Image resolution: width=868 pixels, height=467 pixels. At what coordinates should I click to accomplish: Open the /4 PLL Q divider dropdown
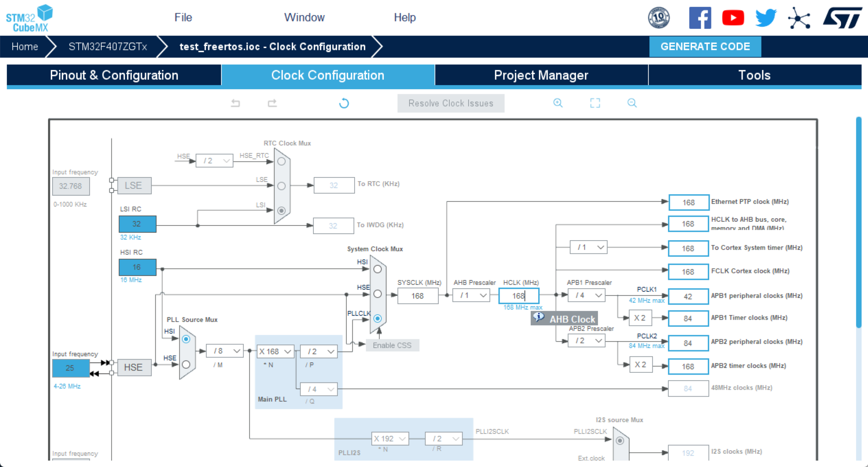pos(318,389)
